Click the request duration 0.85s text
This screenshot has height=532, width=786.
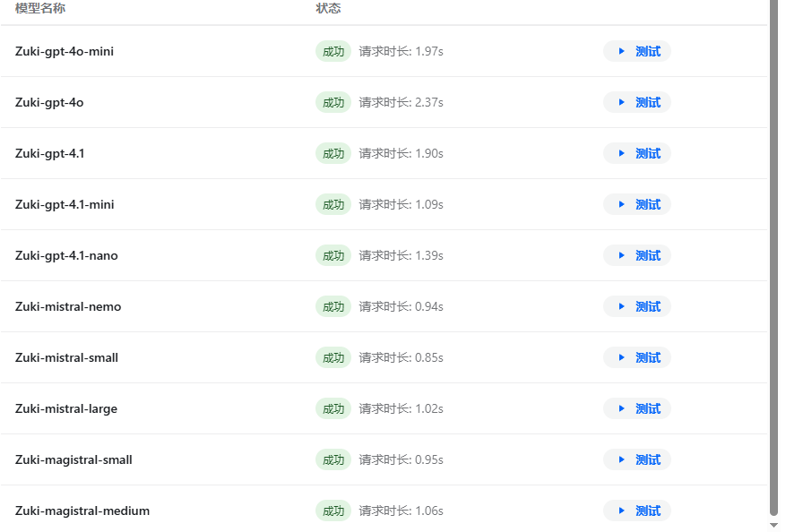click(401, 358)
